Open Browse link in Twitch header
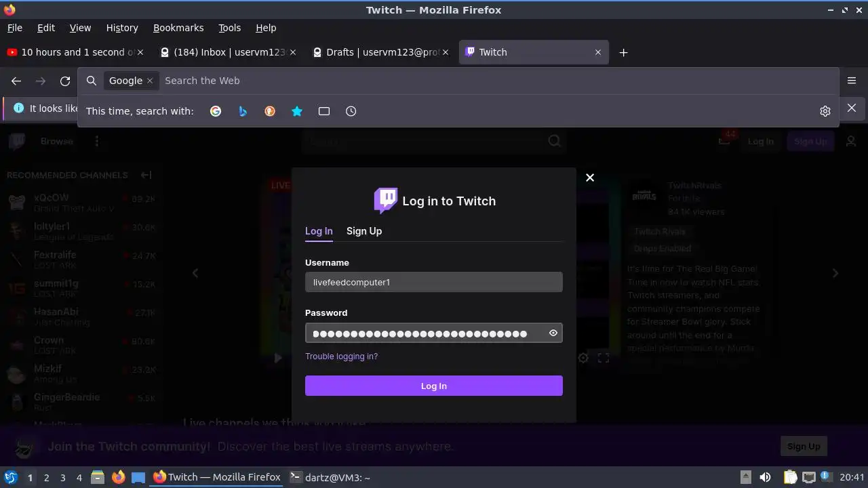 point(57,141)
